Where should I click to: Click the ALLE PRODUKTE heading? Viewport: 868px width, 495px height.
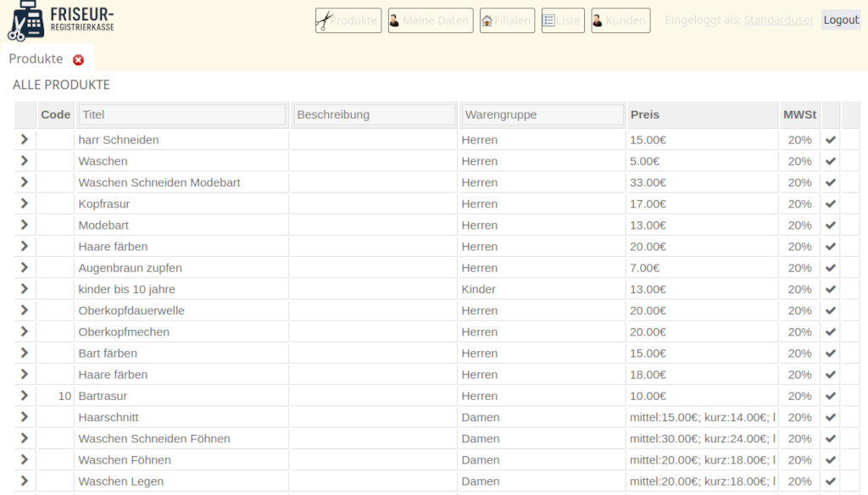click(60, 85)
